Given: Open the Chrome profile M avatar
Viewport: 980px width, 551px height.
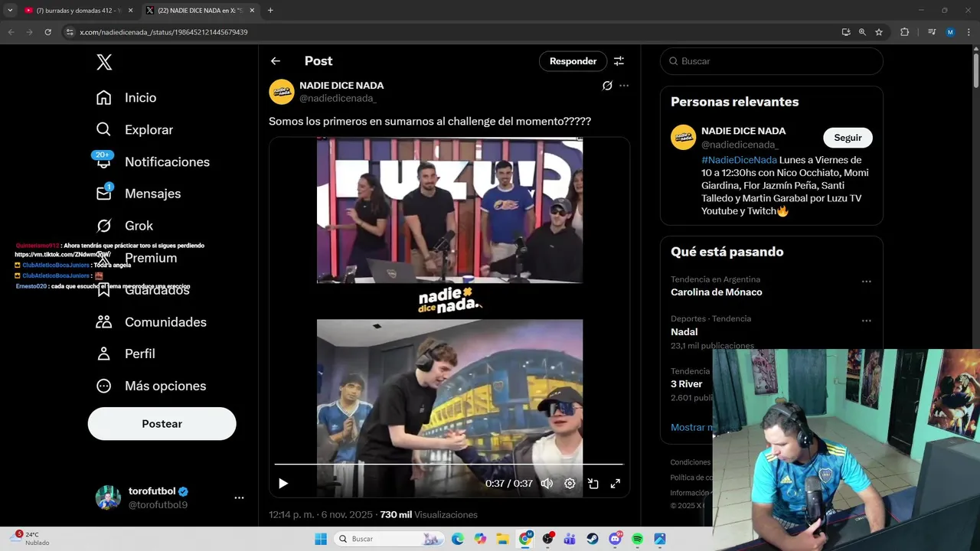Looking at the screenshot, I should point(950,32).
